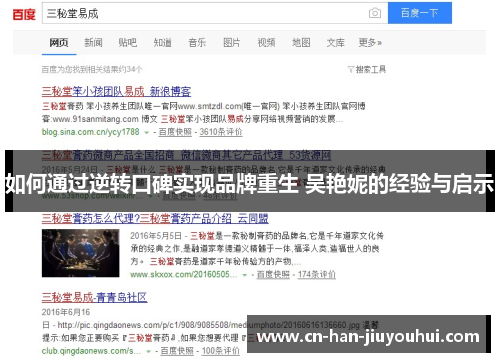Click the www.skxox.com/20160505 URL

point(183,275)
